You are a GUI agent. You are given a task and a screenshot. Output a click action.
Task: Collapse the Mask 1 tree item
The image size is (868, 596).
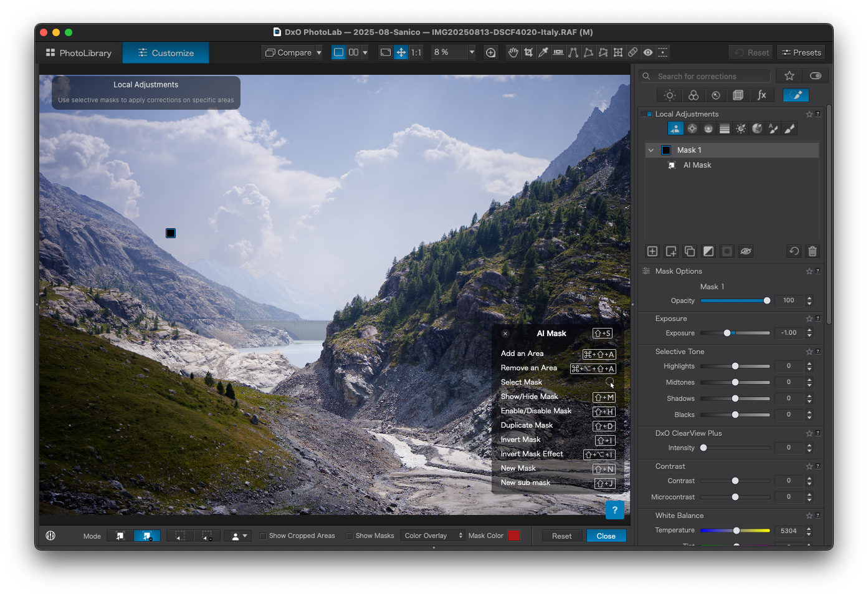tap(651, 150)
